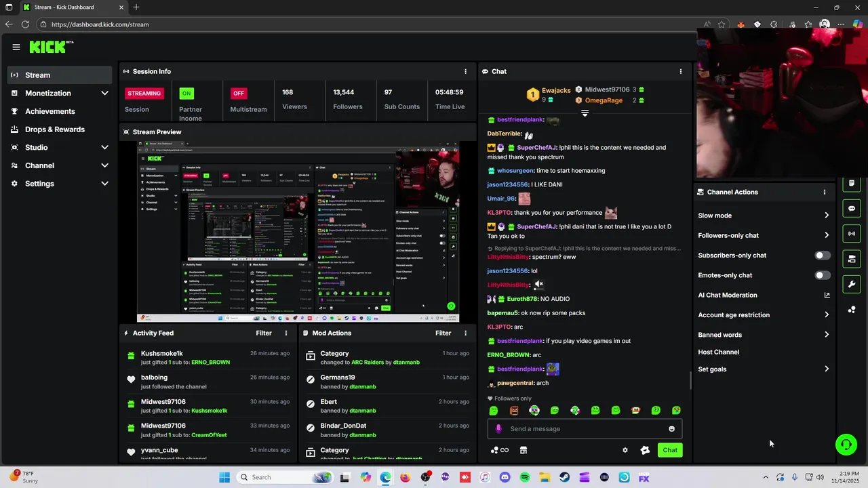Click the Kick logo
The image size is (868, 488).
click(x=52, y=47)
